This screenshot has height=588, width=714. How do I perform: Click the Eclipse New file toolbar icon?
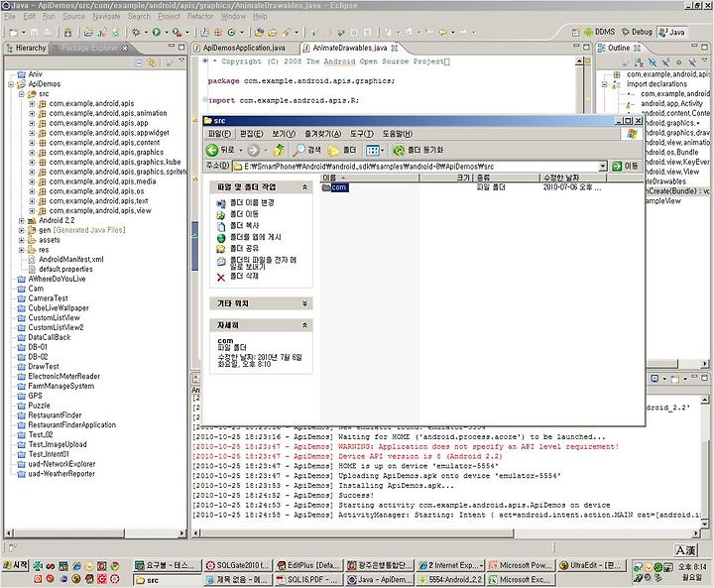pos(13,33)
